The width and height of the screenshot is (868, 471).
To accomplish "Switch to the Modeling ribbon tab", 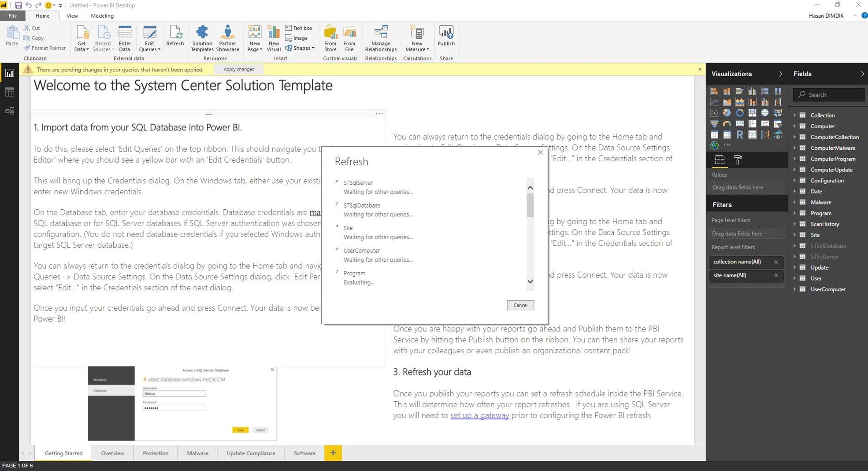I will pyautogui.click(x=102, y=16).
